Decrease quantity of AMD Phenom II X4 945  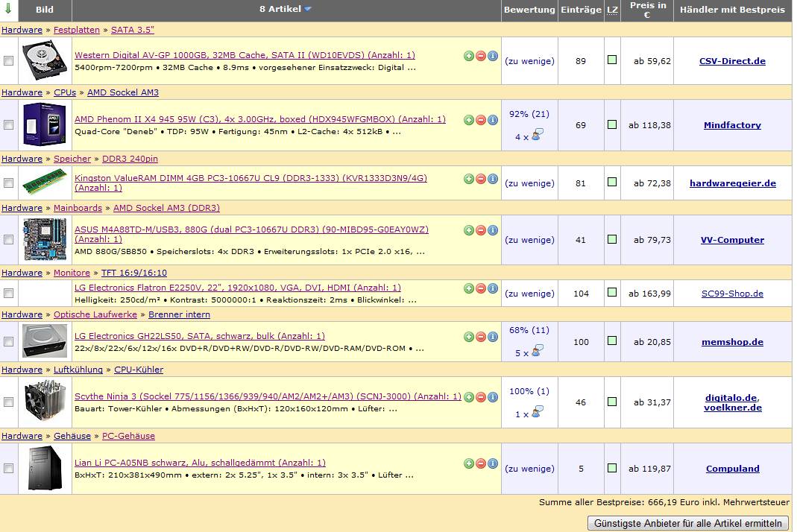tap(481, 120)
